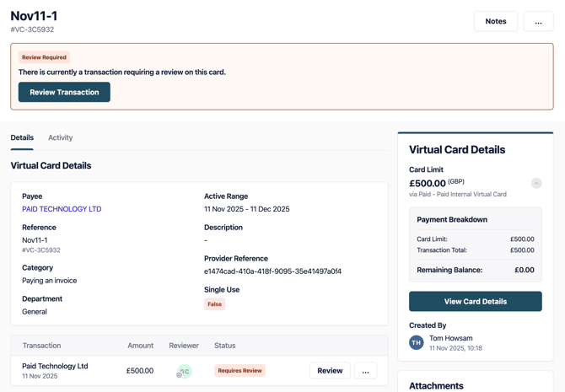565x392 pixels.
Task: Select the Details tab
Action: (x=22, y=137)
